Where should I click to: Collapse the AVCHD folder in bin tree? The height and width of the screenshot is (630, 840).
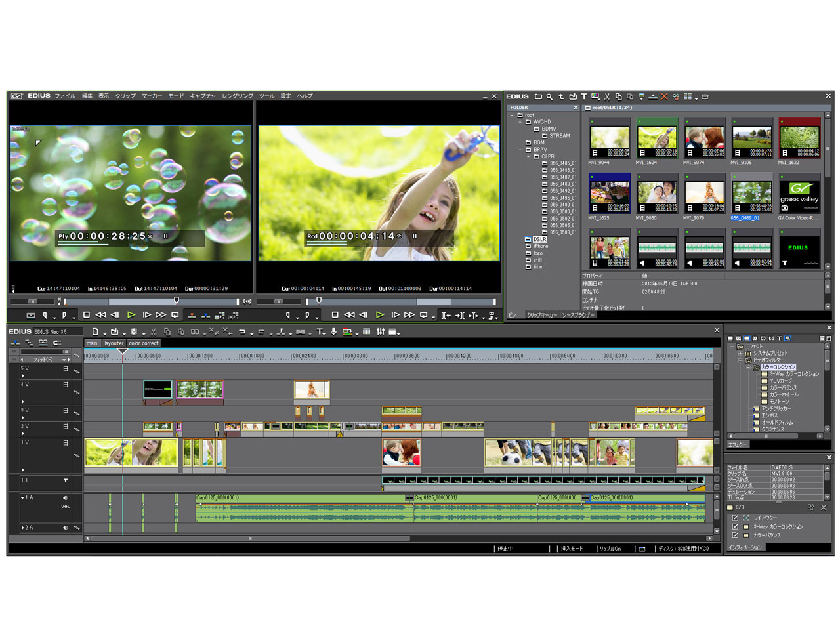520,122
